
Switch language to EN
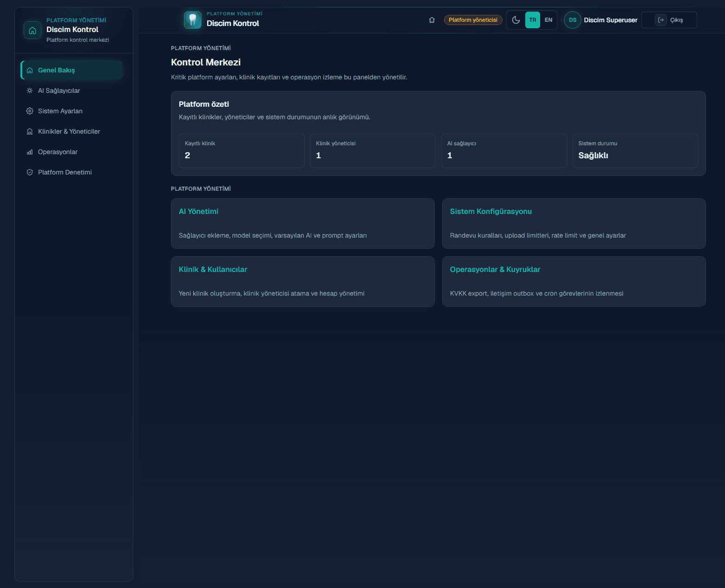[549, 20]
